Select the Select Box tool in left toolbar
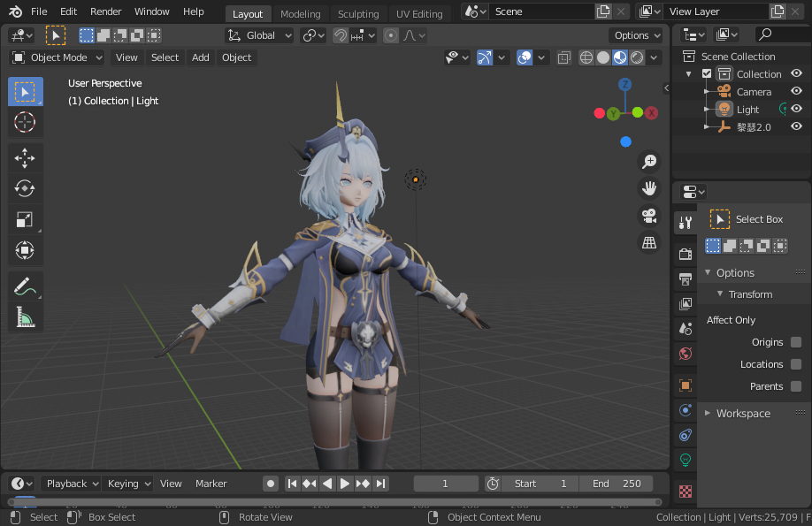 (25, 92)
